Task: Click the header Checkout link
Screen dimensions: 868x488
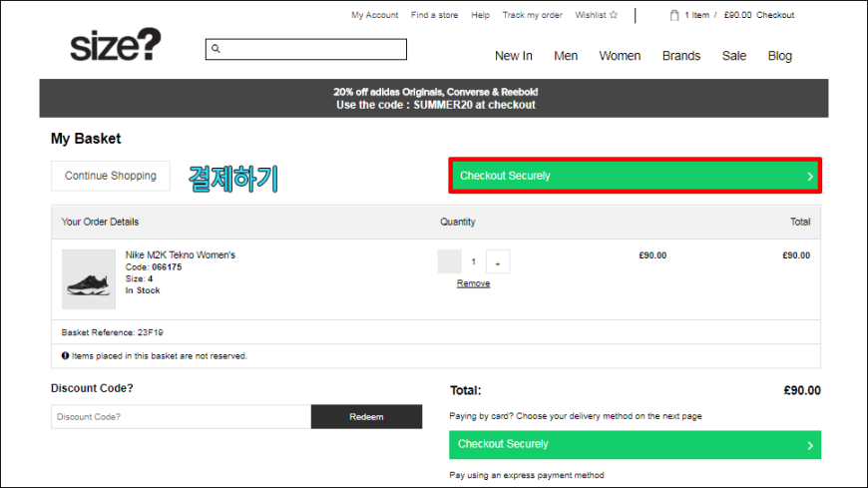Action: (775, 15)
